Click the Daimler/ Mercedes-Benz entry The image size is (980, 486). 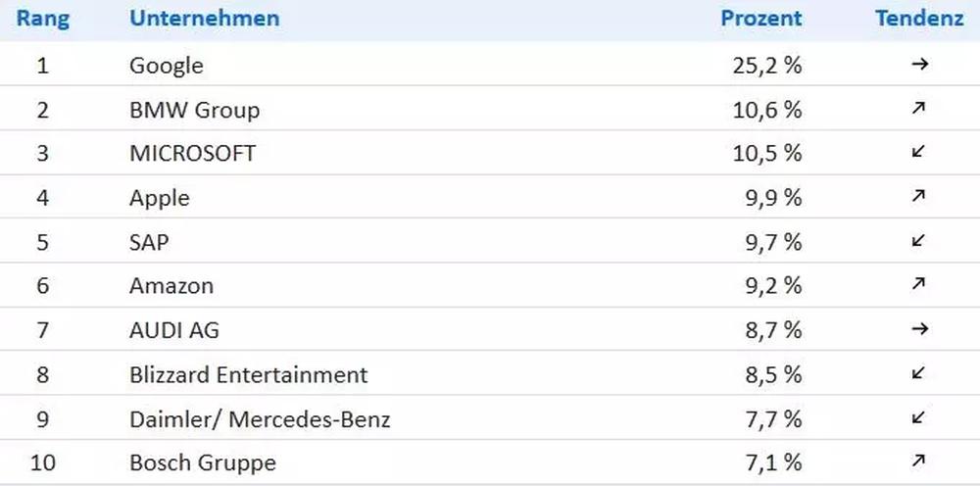point(260,419)
